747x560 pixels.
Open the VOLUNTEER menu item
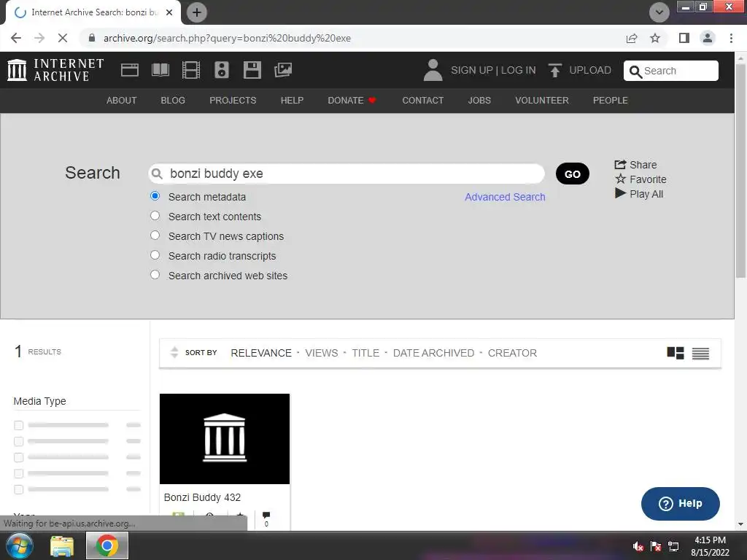click(542, 101)
